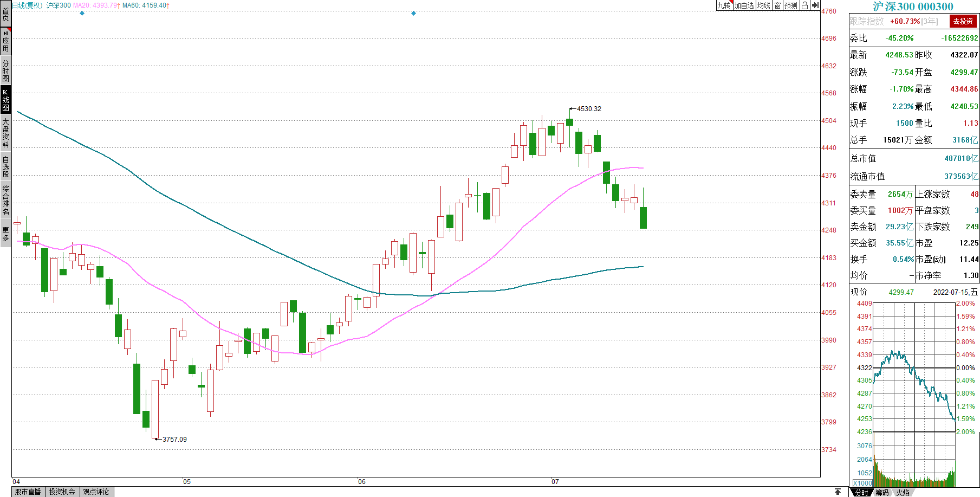Open the 股市直播 bottom tab
Screen dimensions: 980x497
pos(28,492)
